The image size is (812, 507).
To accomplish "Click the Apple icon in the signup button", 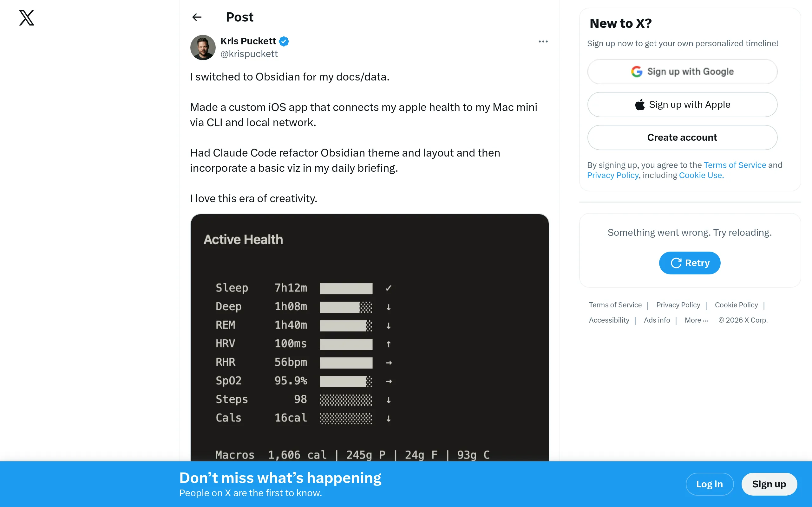I will tap(640, 104).
